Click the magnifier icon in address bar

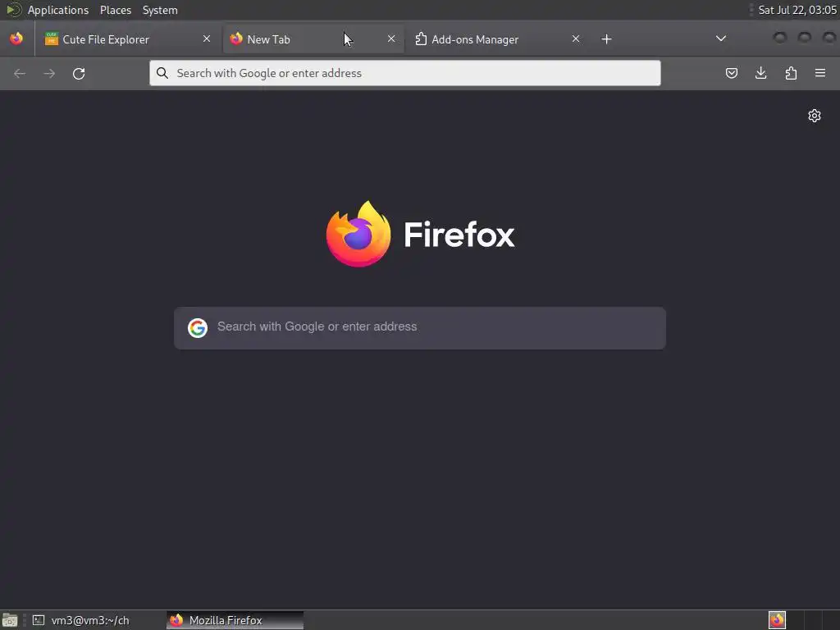[162, 73]
